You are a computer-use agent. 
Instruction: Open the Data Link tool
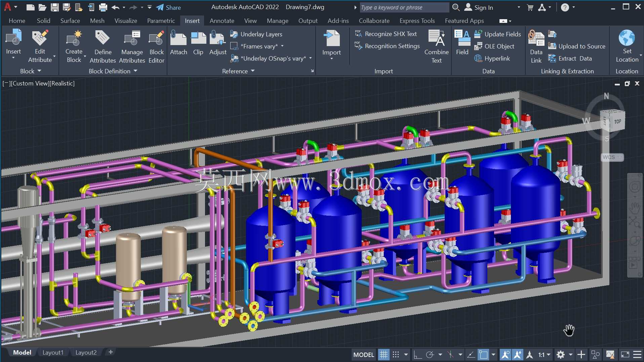pos(536,46)
